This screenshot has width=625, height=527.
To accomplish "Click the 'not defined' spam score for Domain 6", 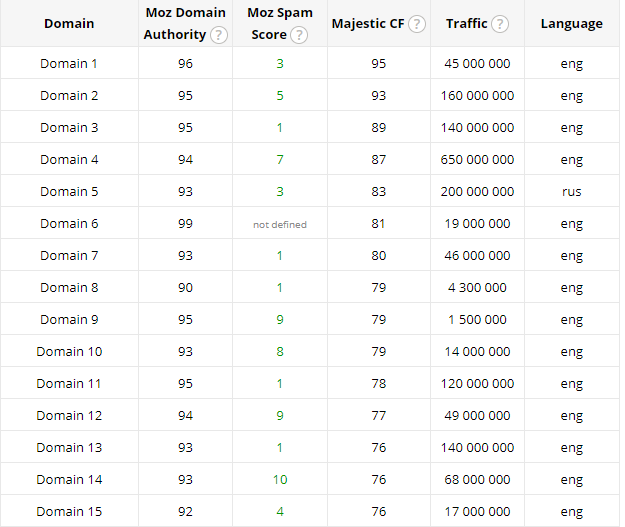I will 280,224.
